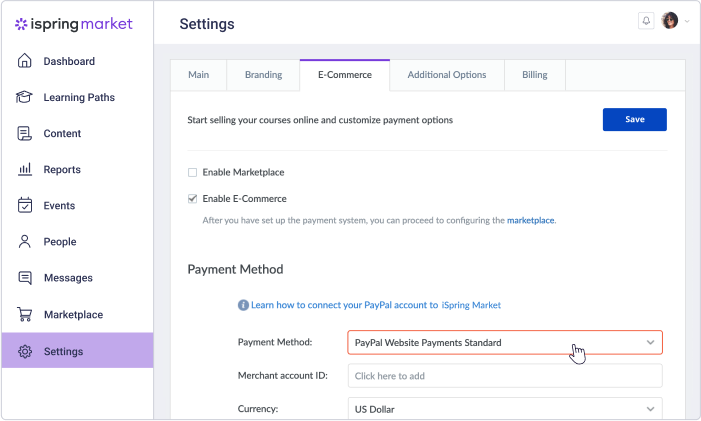Expand the user account menu arrow
The image size is (701, 421).
click(687, 21)
